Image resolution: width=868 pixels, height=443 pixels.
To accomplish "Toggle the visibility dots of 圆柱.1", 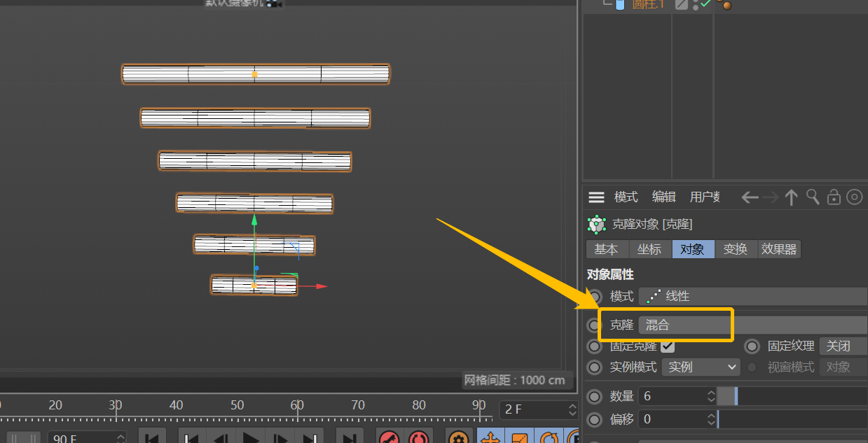I will pyautogui.click(x=695, y=5).
